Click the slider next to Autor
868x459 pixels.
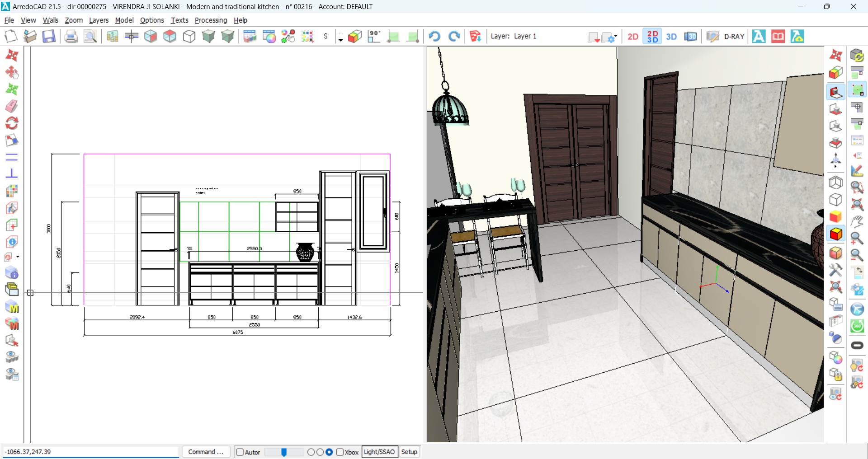coord(284,452)
